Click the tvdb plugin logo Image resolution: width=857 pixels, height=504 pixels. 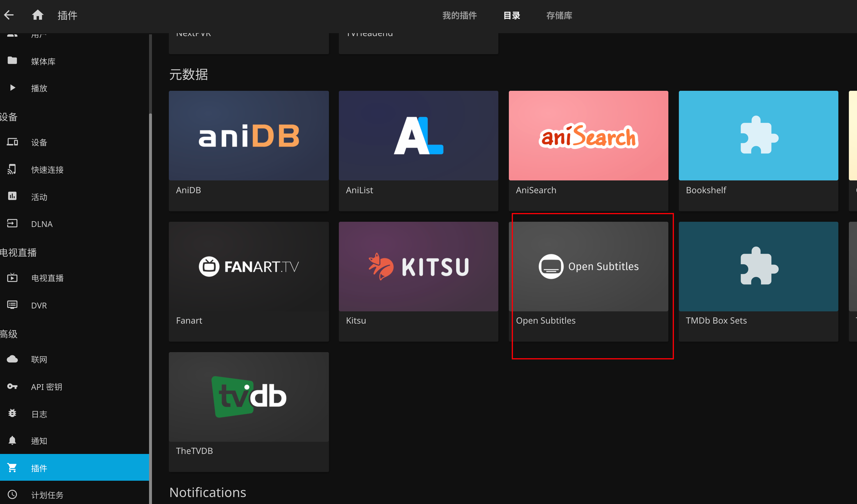click(x=249, y=397)
